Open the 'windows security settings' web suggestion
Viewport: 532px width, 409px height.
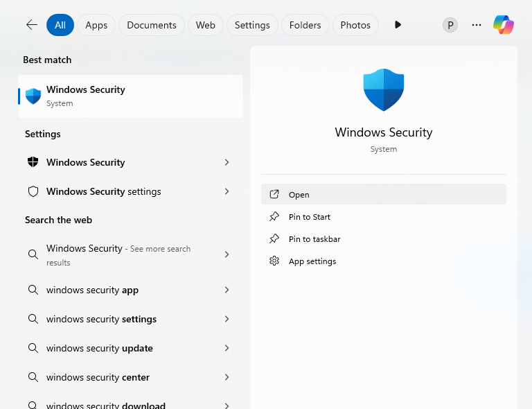point(101,320)
